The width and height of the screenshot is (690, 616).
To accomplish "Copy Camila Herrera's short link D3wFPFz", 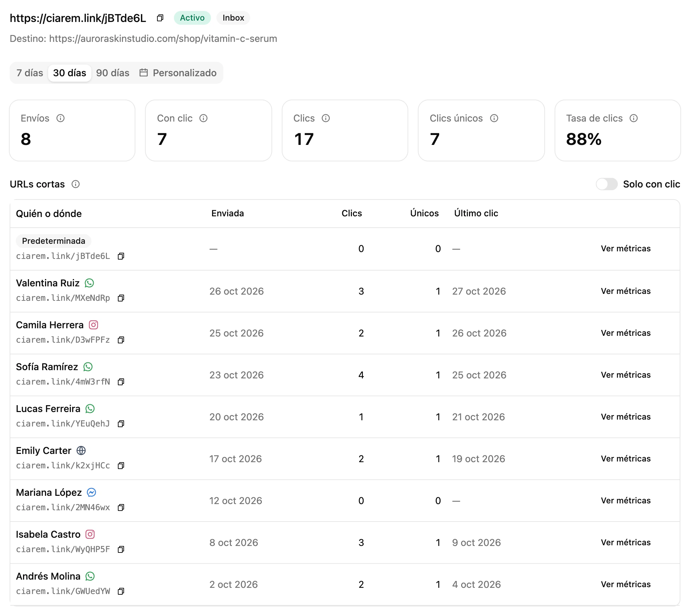I will (x=121, y=340).
